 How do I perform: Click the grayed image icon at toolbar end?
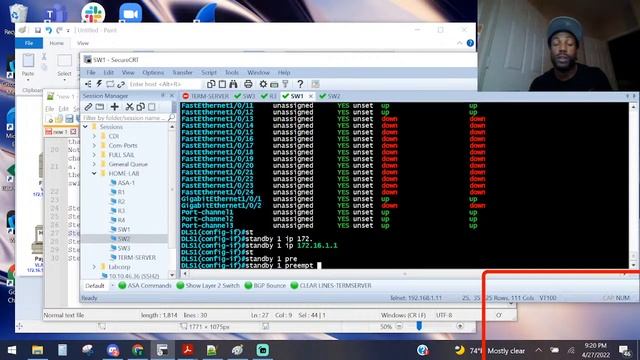coord(315,84)
